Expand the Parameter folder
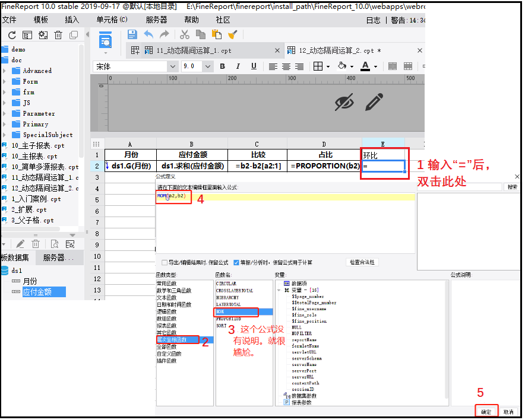525x420 pixels. (4, 114)
